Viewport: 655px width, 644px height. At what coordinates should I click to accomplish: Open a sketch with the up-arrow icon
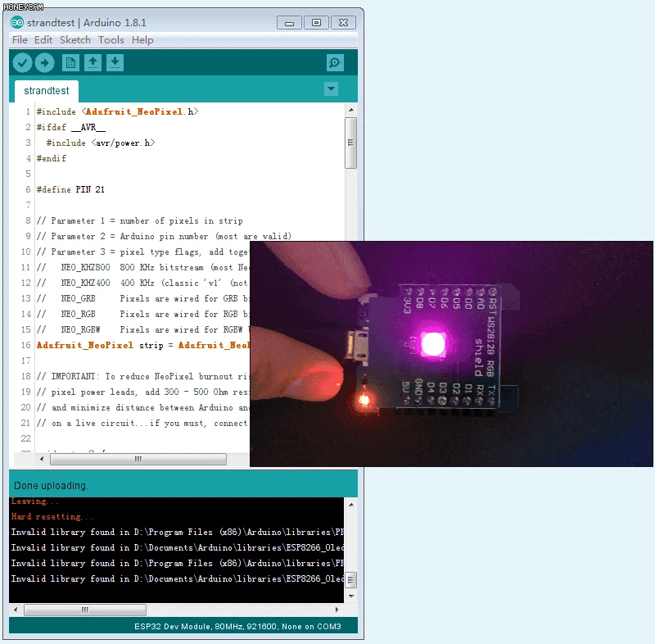93,63
